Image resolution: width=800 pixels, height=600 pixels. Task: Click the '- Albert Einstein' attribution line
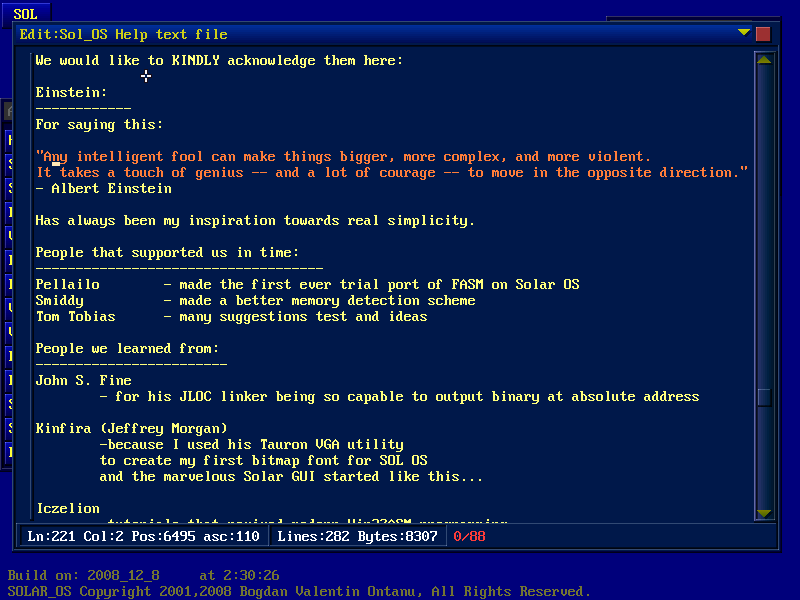(104, 189)
